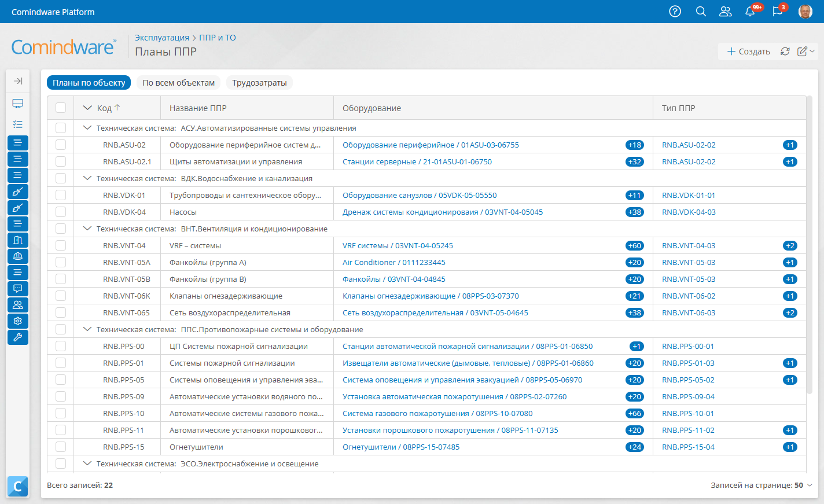Screen dimensions: 824x504
Task: Open the checklist icon in sidebar
Action: pyautogui.click(x=18, y=124)
